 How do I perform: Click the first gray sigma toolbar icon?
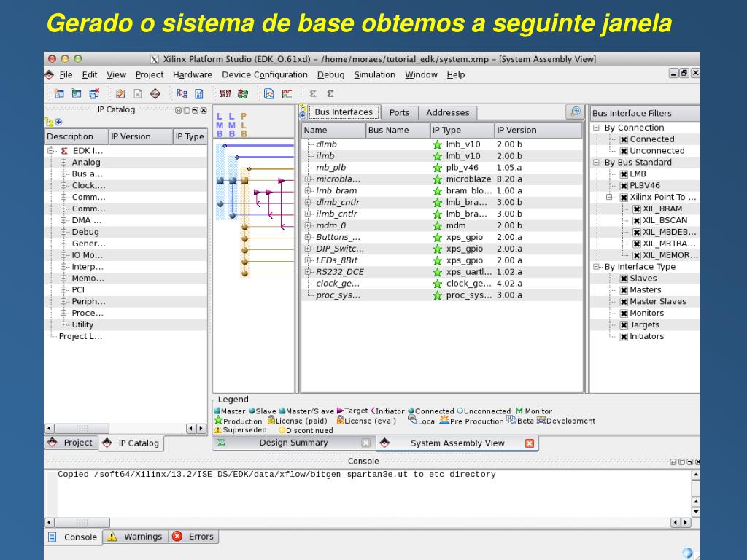tap(313, 94)
